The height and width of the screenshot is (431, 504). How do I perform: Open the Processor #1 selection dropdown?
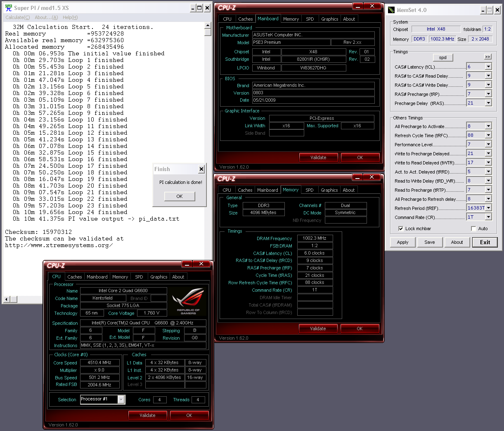coord(121,399)
